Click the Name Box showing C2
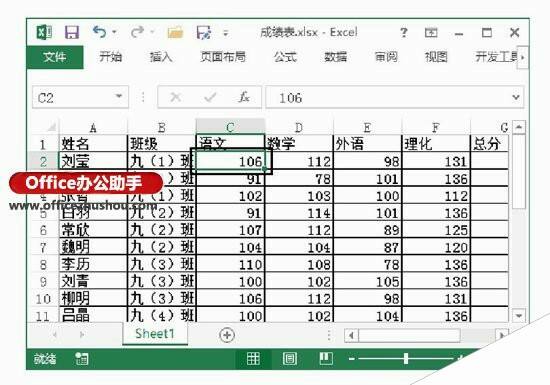Image resolution: width=550 pixels, height=385 pixels. pos(74,97)
